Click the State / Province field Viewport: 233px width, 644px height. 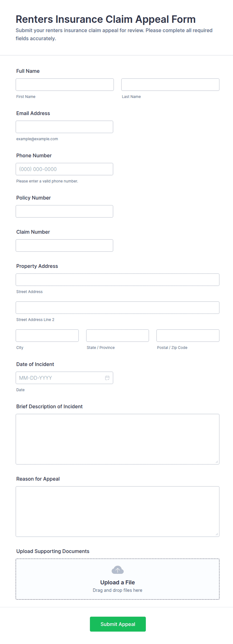118,336
